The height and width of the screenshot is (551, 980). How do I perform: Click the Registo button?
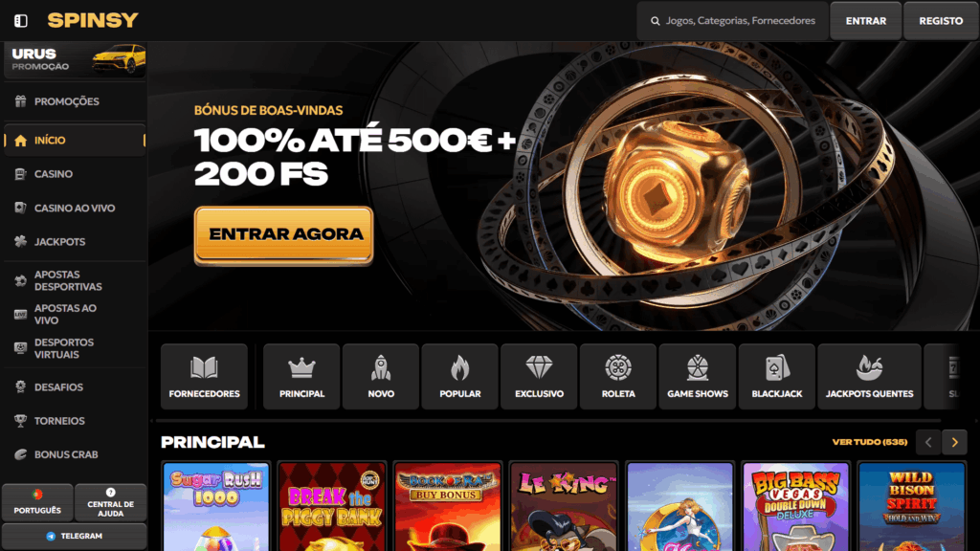pyautogui.click(x=941, y=21)
